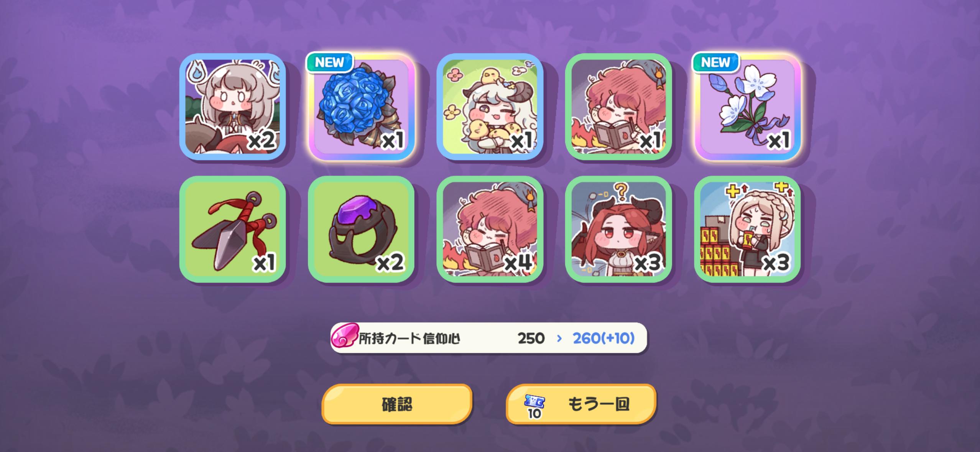This screenshot has width=980, height=452.
Task: Tap the purple gem ring item
Action: point(362,229)
